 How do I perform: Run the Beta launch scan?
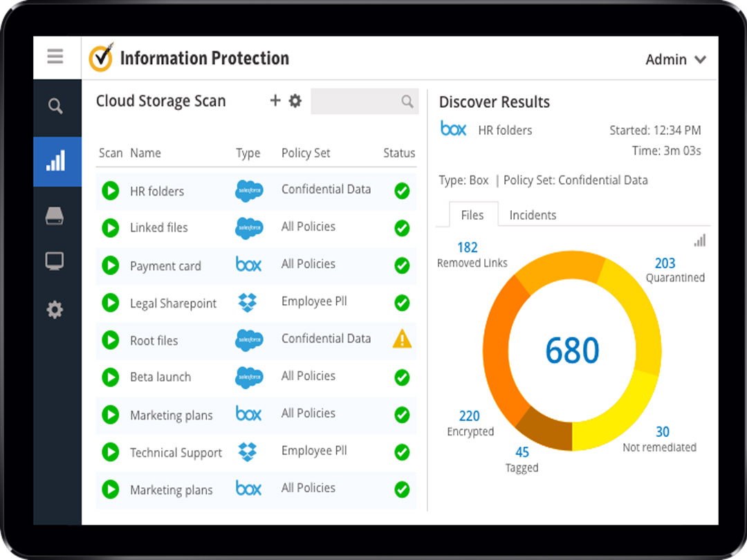111,377
